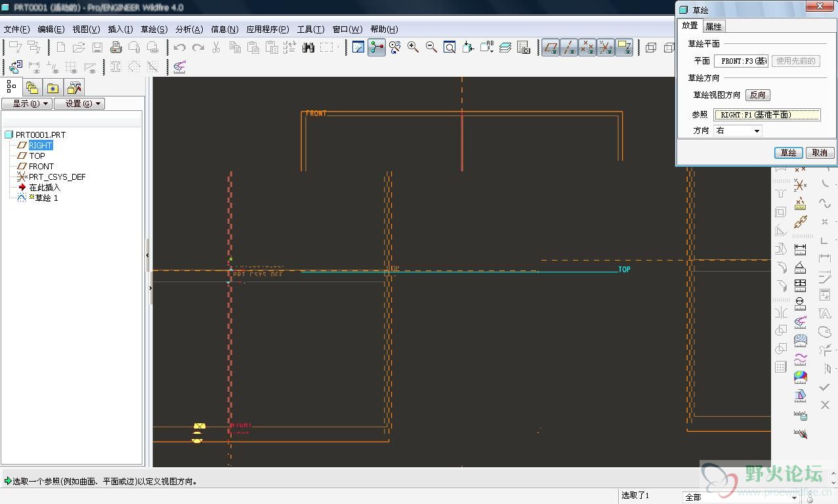Screen dimensions: 838x504
Task: Click the 草绘 button in dialog
Action: click(788, 152)
